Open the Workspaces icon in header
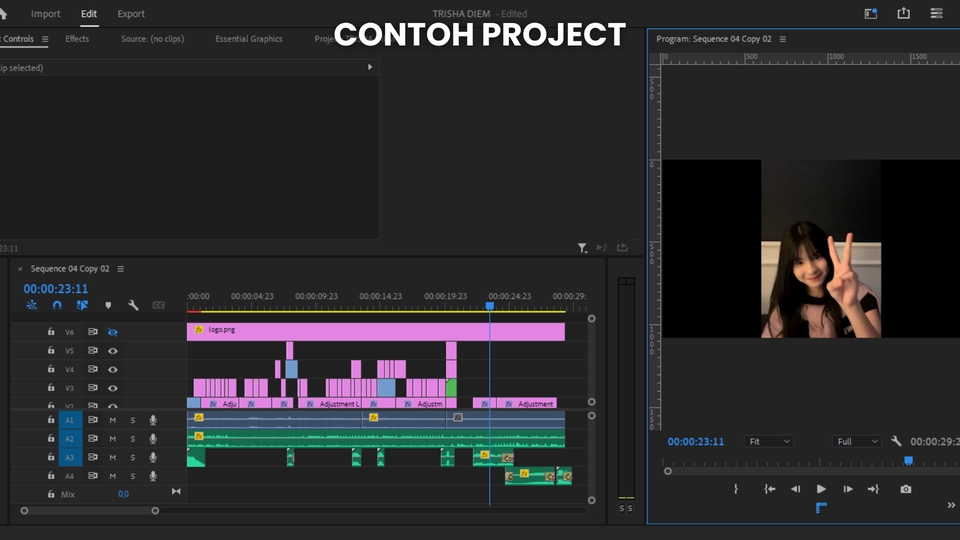 click(x=871, y=13)
